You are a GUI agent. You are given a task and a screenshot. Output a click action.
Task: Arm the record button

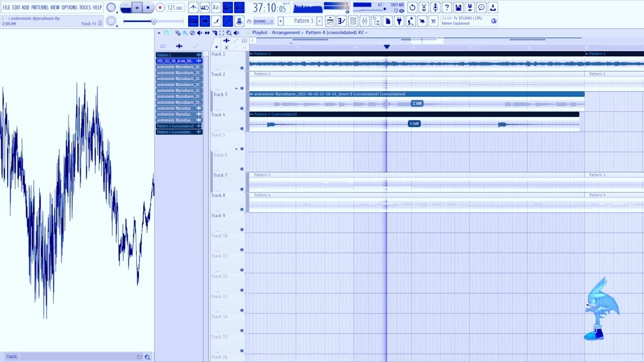[x=160, y=8]
